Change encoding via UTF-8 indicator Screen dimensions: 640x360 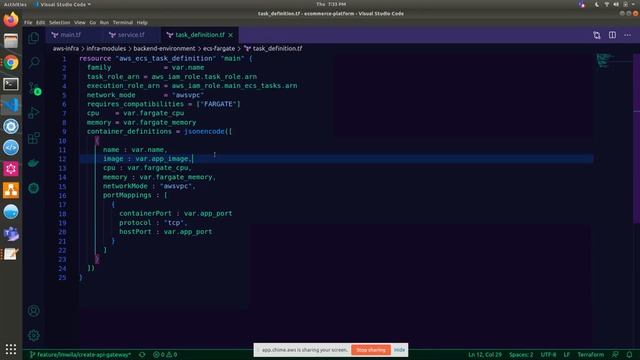point(548,355)
